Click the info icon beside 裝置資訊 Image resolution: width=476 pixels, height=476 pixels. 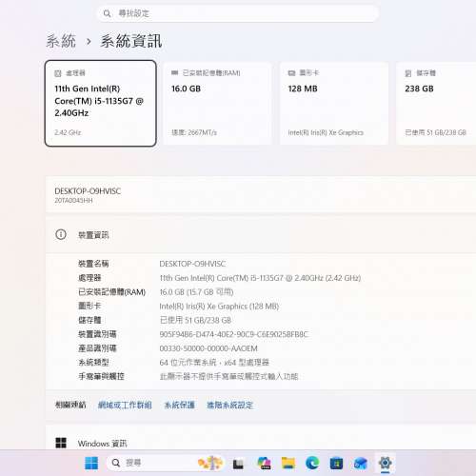(x=61, y=234)
